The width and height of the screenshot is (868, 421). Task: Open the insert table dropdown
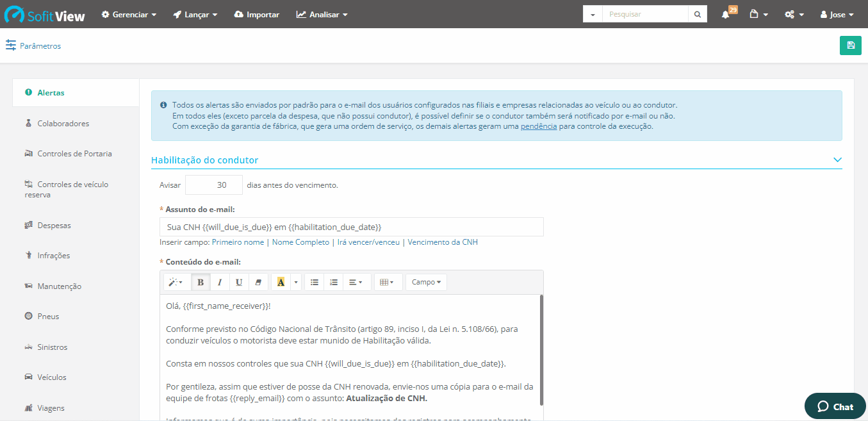point(388,282)
